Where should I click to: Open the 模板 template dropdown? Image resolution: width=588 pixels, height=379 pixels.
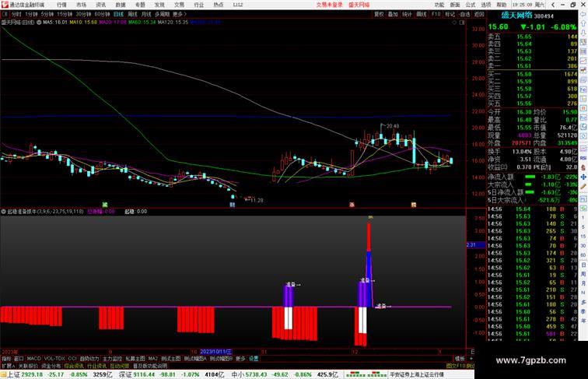tap(460, 359)
